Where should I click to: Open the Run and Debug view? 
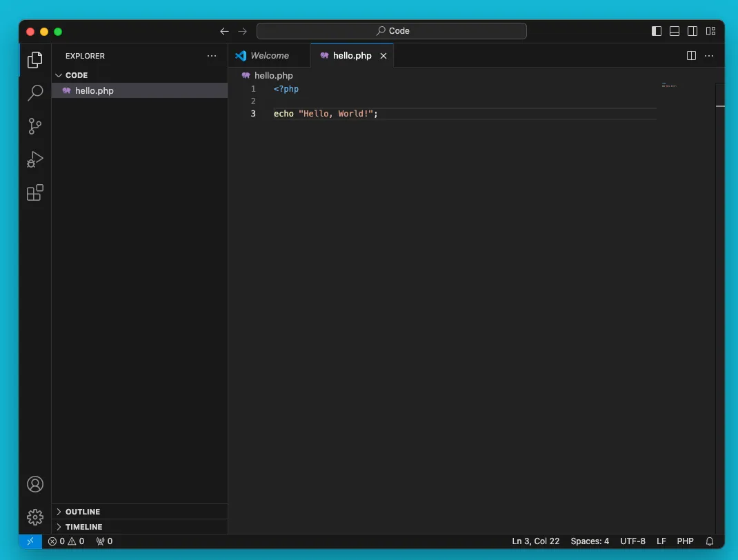point(35,159)
